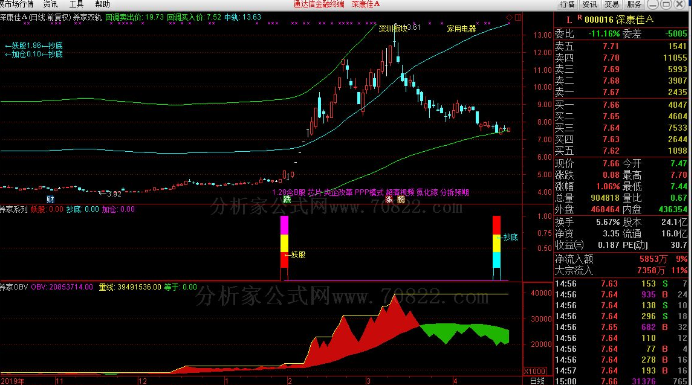Click the small R marker beside 000016

[x=579, y=18]
